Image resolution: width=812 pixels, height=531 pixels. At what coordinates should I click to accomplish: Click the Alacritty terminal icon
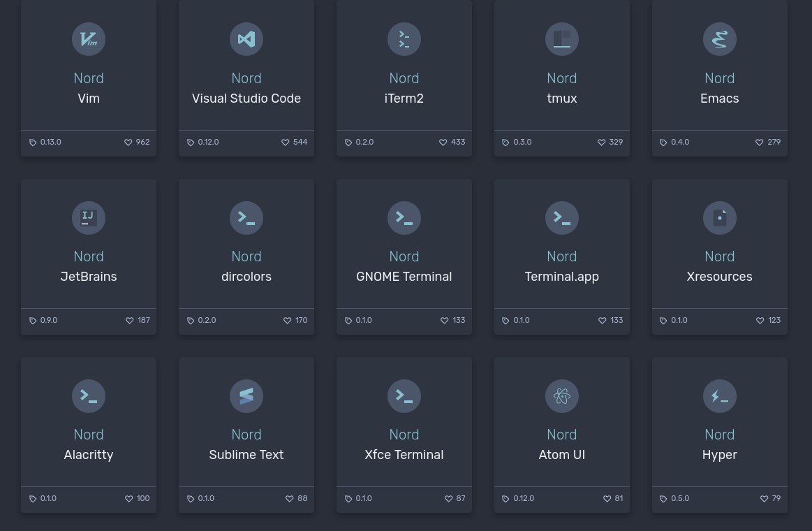pos(89,395)
